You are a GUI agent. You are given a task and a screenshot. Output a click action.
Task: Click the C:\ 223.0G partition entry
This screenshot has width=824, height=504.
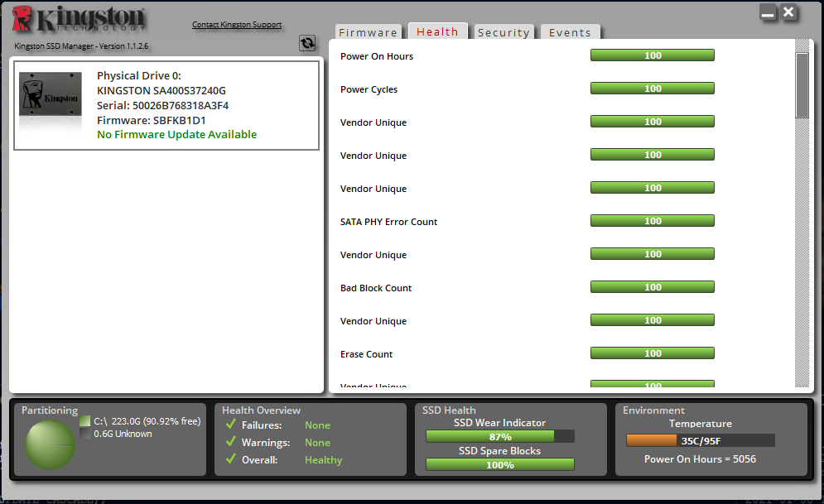pos(147,421)
